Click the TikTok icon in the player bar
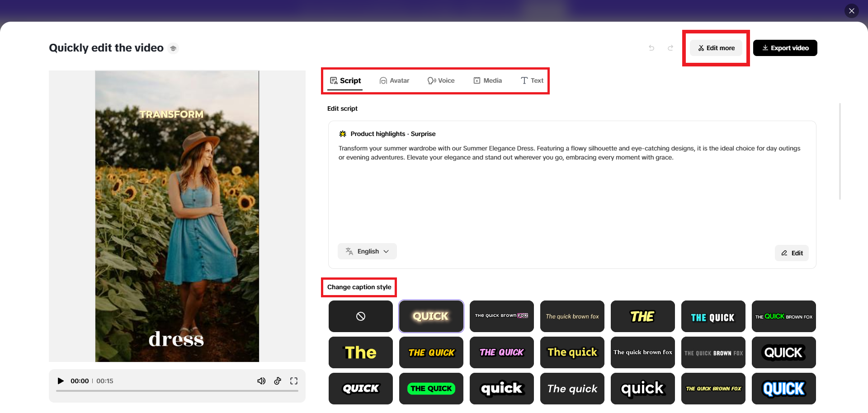868x413 pixels. tap(278, 381)
